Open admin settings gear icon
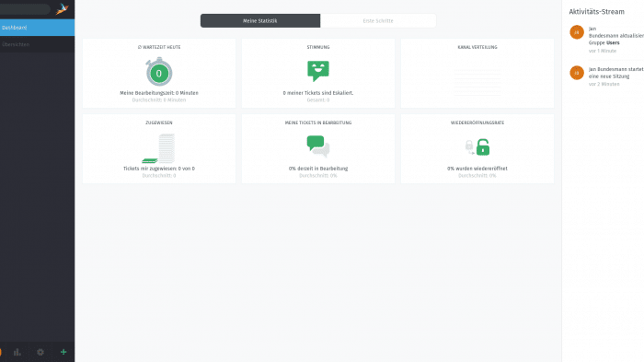This screenshot has width=644, height=362. pos(40,352)
